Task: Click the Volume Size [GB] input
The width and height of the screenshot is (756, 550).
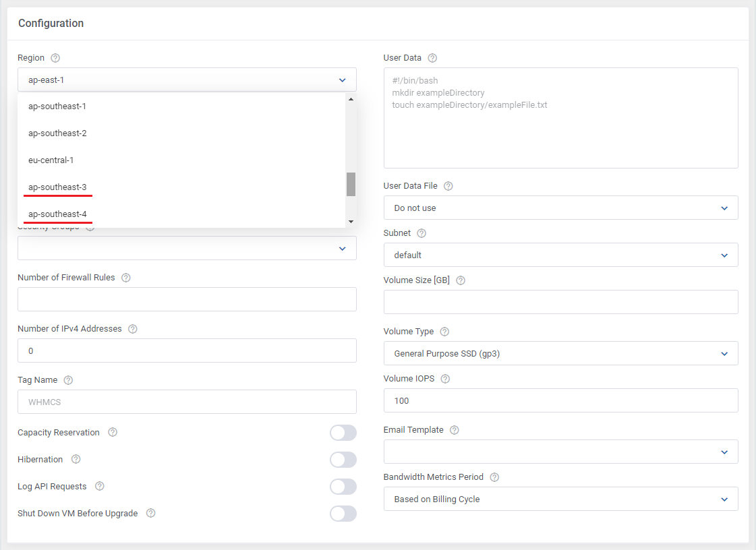Action: tap(560, 302)
